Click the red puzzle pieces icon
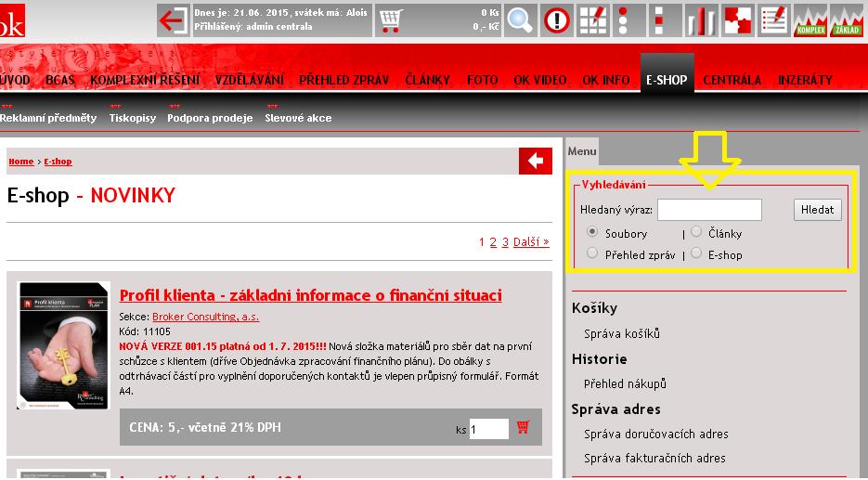Screen dimensions: 868x480 pos(738,20)
